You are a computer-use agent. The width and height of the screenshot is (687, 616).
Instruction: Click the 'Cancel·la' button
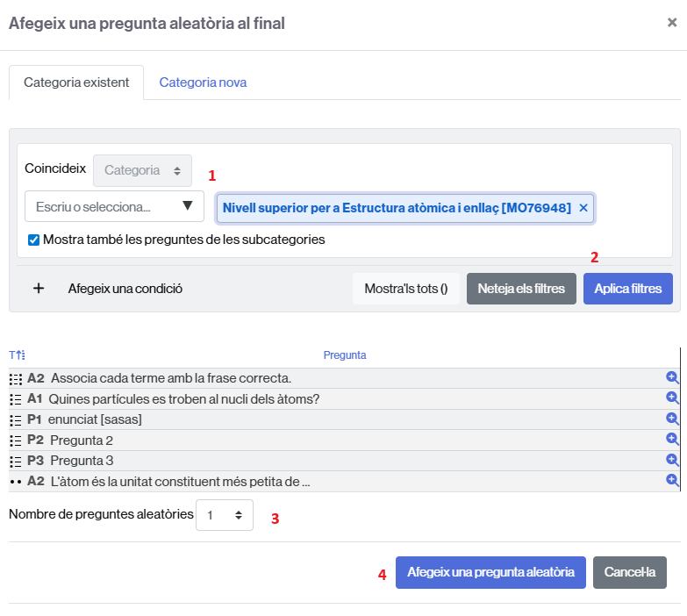tap(630, 572)
